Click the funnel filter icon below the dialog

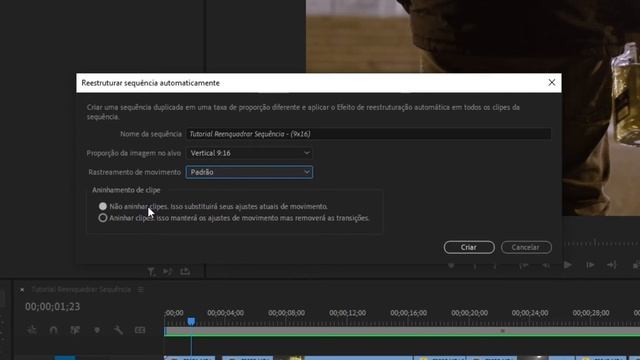click(151, 272)
